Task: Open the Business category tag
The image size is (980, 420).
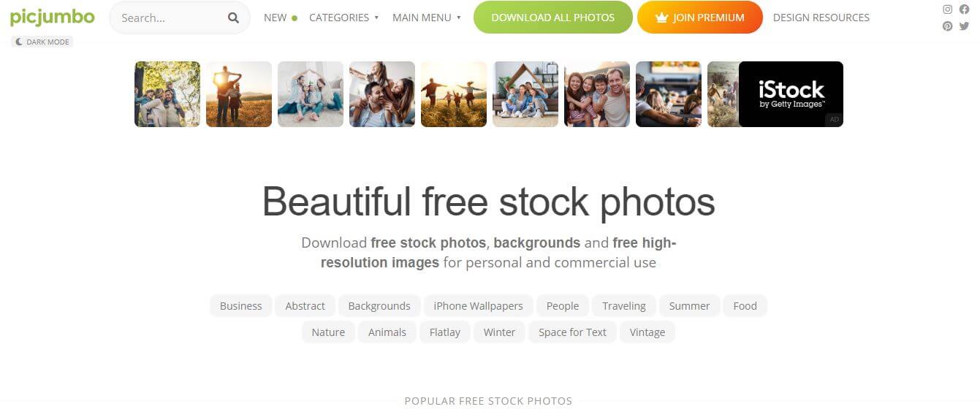Action: pos(240,306)
